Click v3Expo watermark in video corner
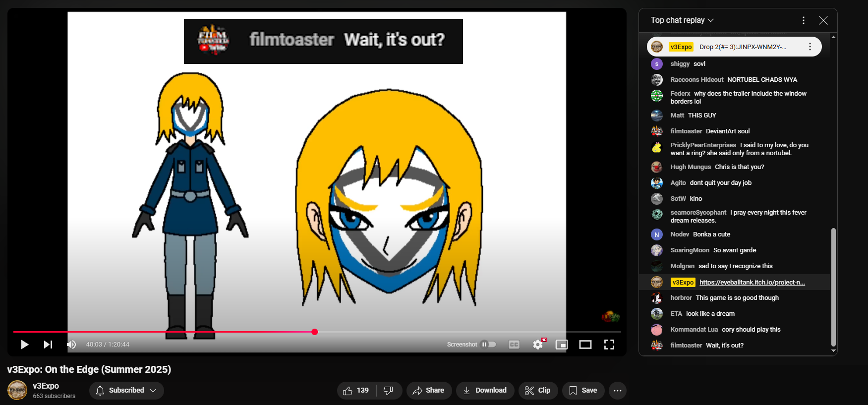Image resolution: width=868 pixels, height=405 pixels. point(610,316)
